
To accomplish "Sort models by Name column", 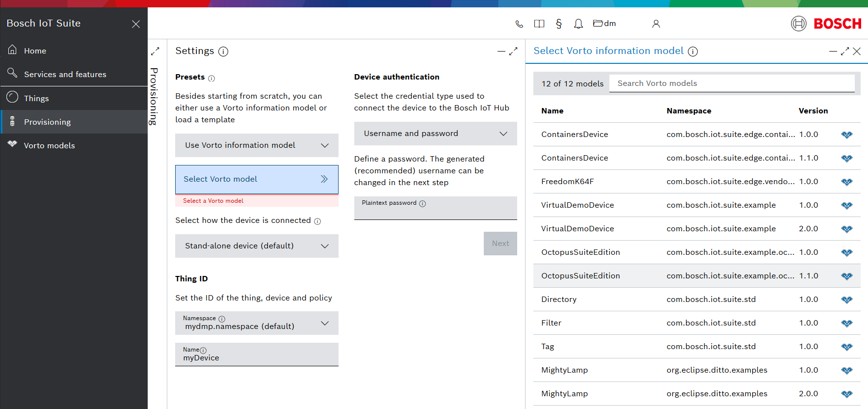I will pos(552,111).
